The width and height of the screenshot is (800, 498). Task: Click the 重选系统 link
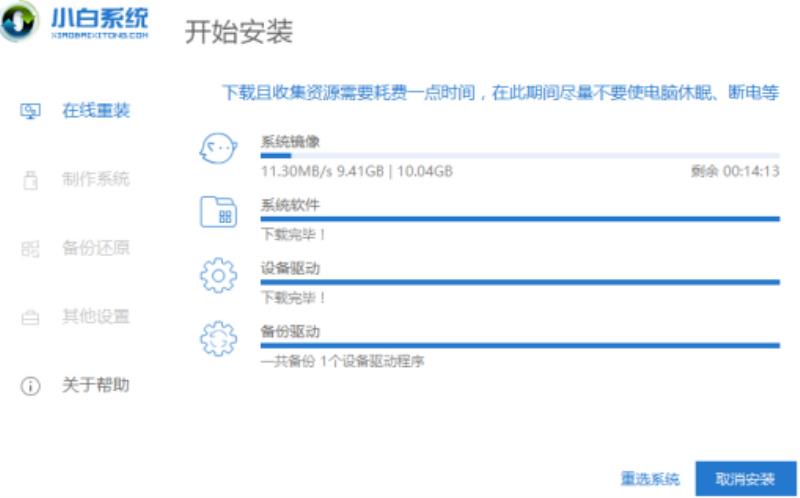650,479
